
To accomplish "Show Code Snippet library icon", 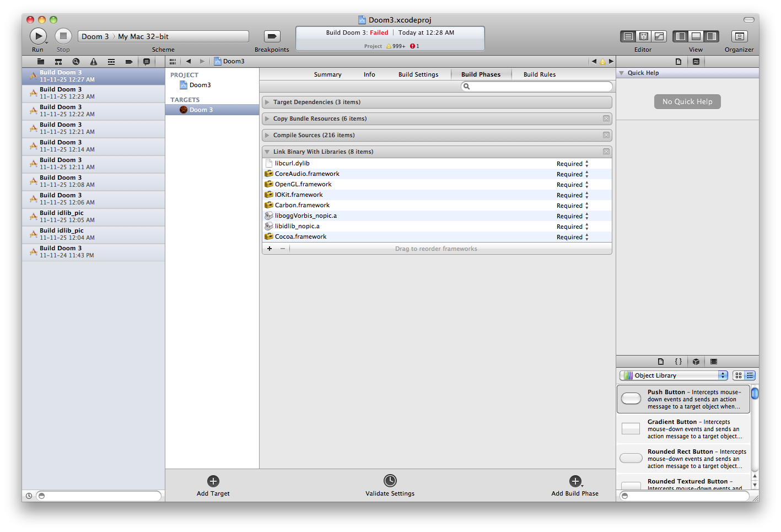I will pos(678,362).
